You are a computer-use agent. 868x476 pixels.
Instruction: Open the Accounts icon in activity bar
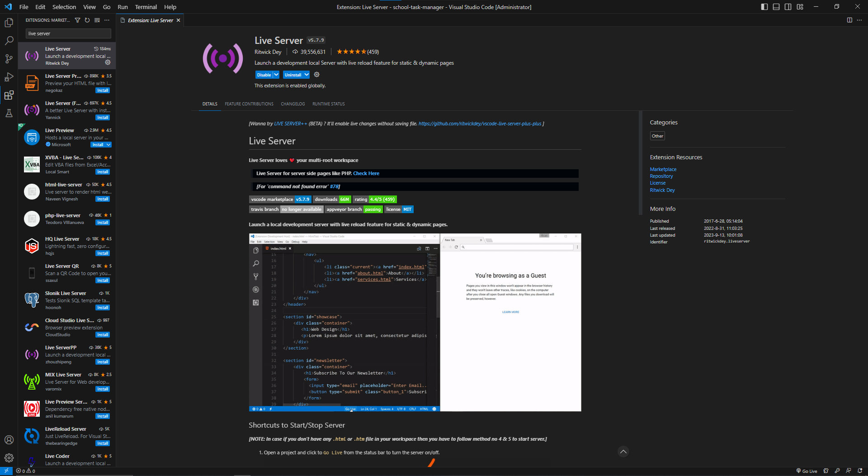point(9,440)
